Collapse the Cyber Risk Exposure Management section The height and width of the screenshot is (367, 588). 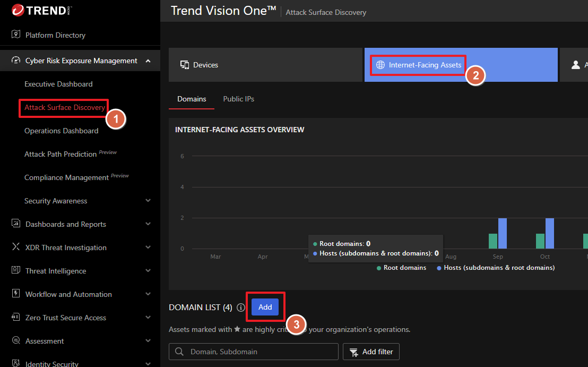click(148, 61)
